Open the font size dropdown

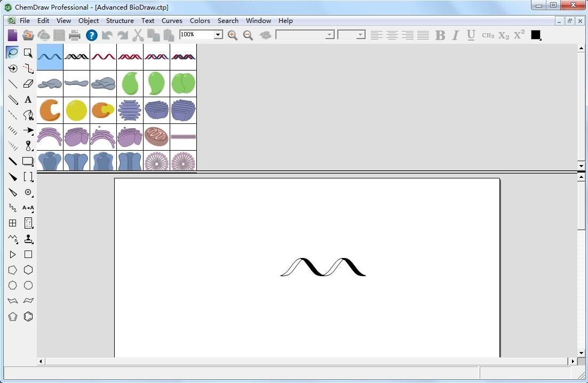point(361,34)
